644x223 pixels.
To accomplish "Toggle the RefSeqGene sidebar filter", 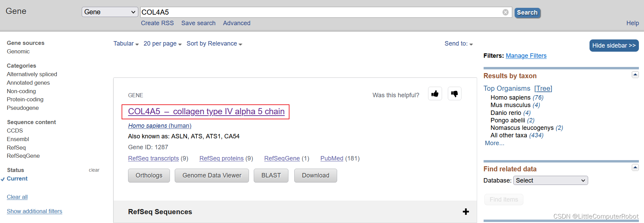I will (x=23, y=156).
